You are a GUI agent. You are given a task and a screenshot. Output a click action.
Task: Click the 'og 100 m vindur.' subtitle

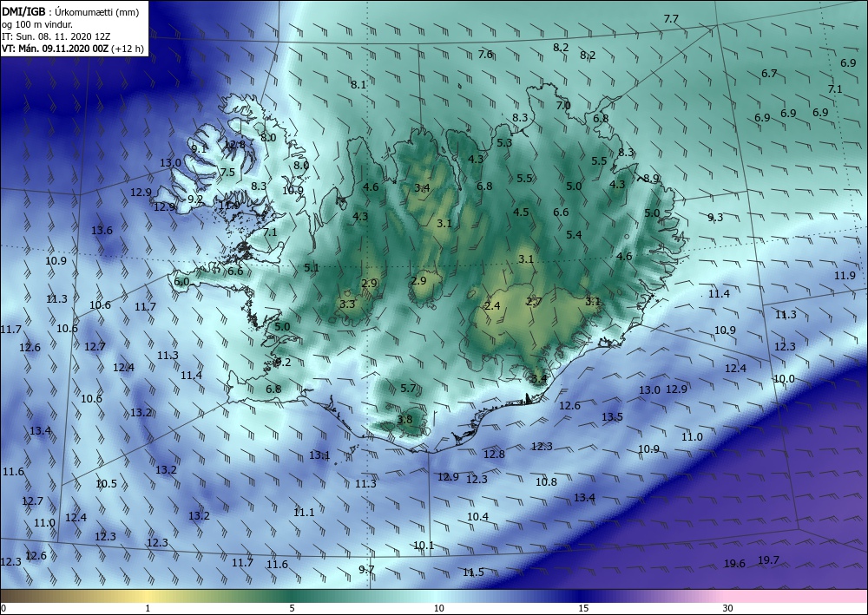tap(37, 24)
